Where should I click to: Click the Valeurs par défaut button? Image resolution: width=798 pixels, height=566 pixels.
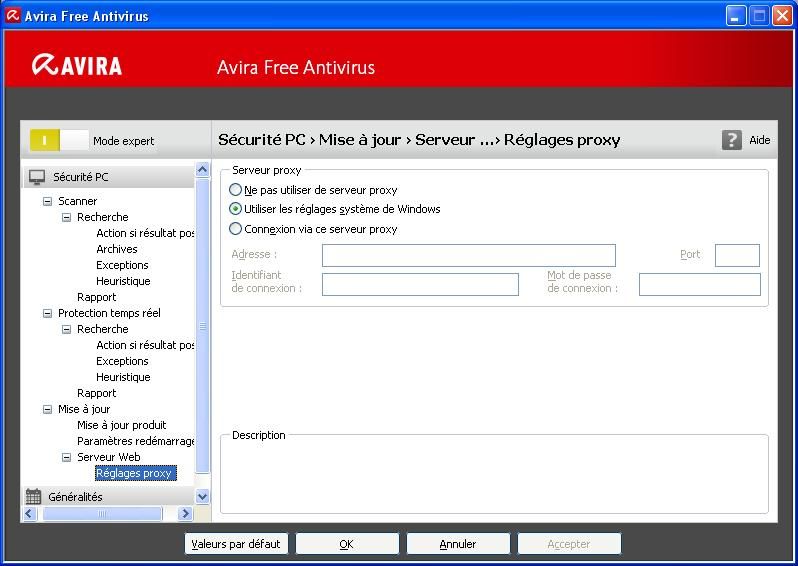236,544
